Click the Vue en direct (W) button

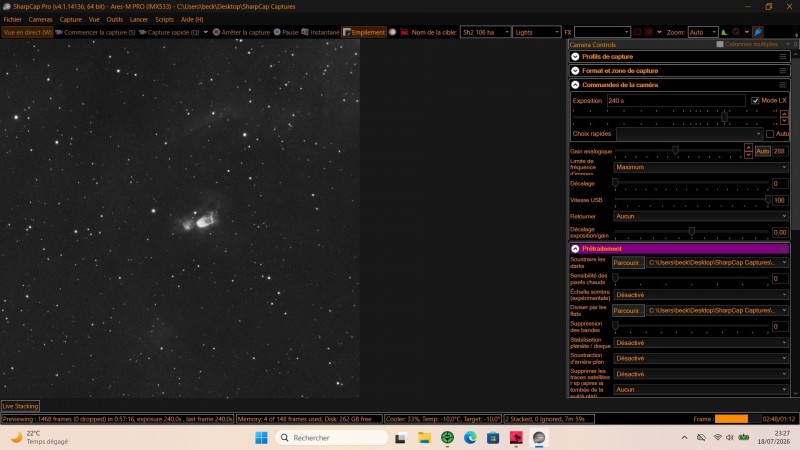28,32
